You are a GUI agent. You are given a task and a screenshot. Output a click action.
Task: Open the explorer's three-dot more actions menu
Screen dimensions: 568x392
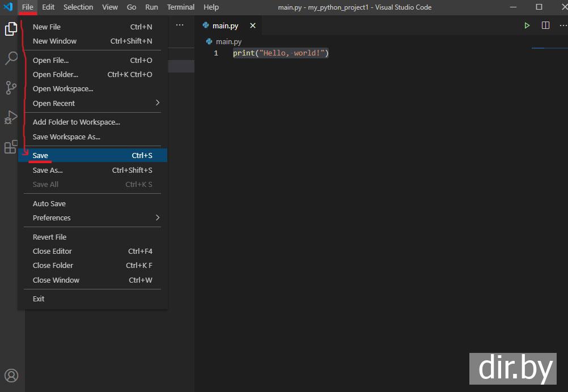180,25
